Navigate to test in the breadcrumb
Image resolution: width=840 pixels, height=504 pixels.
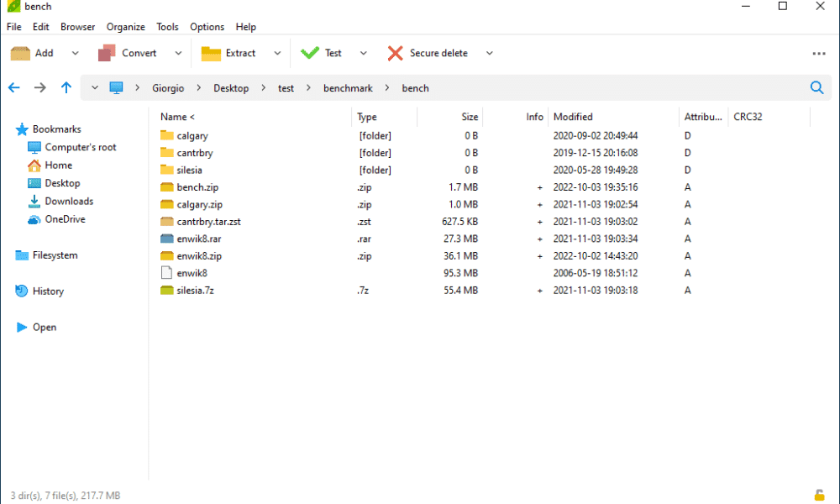click(x=286, y=88)
